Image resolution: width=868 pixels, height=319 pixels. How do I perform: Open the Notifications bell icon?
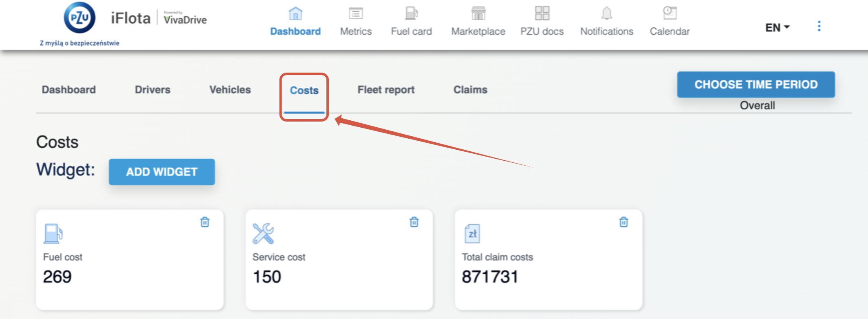coord(606,13)
